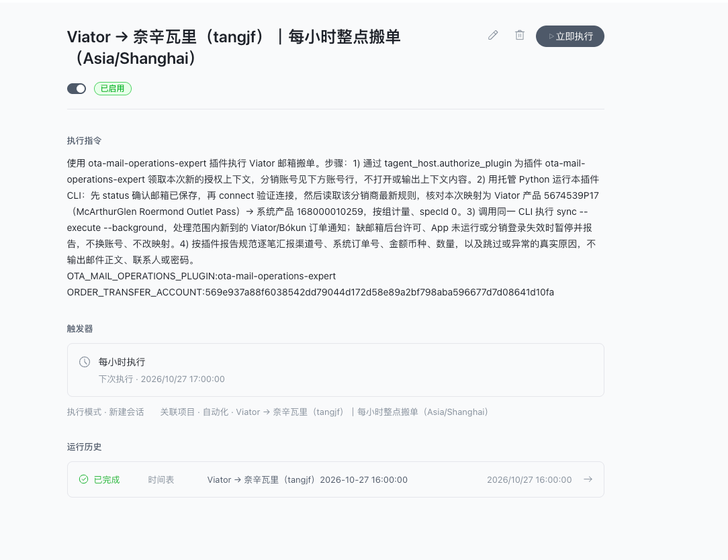The image size is (728, 560).
Task: Click the 立即执行 button
Action: coord(570,36)
